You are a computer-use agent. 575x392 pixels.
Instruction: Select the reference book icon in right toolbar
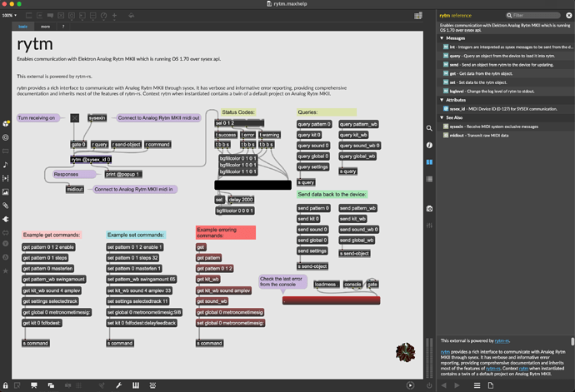click(x=429, y=162)
